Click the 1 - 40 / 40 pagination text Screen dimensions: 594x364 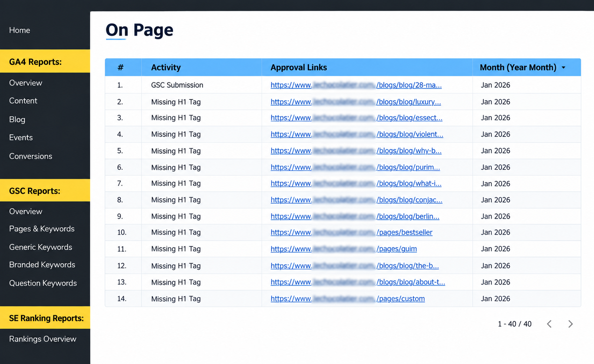coord(515,324)
